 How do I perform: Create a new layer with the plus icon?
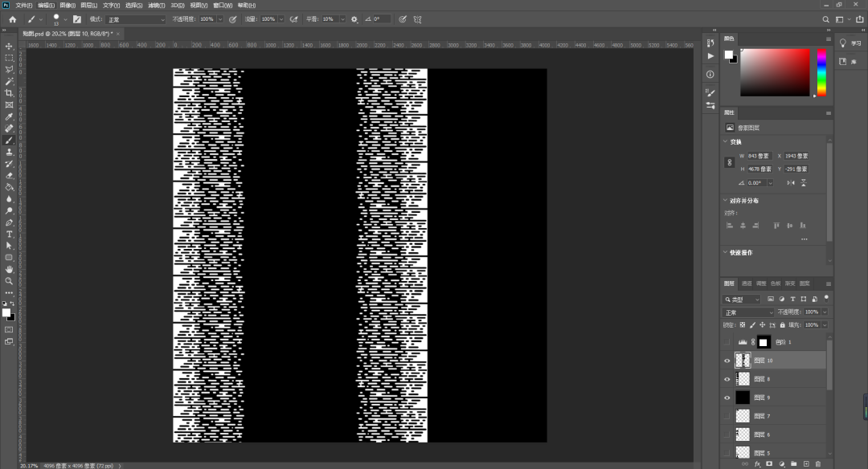pos(806,464)
